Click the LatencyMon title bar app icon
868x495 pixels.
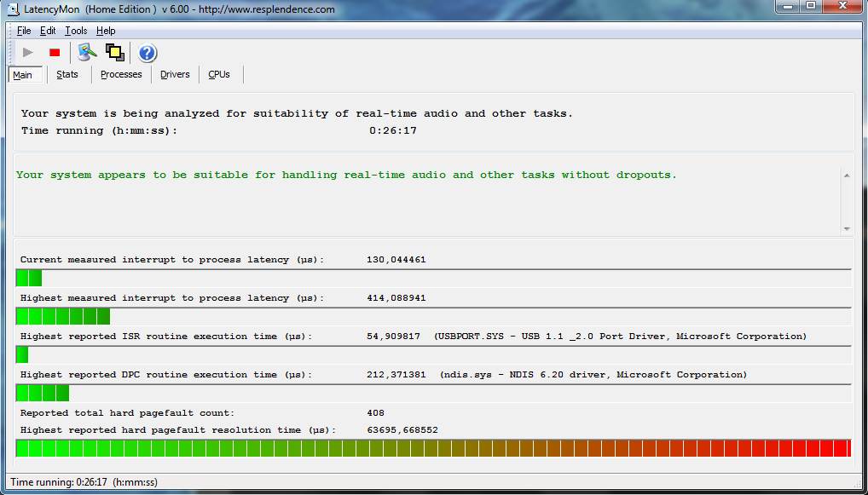14,9
